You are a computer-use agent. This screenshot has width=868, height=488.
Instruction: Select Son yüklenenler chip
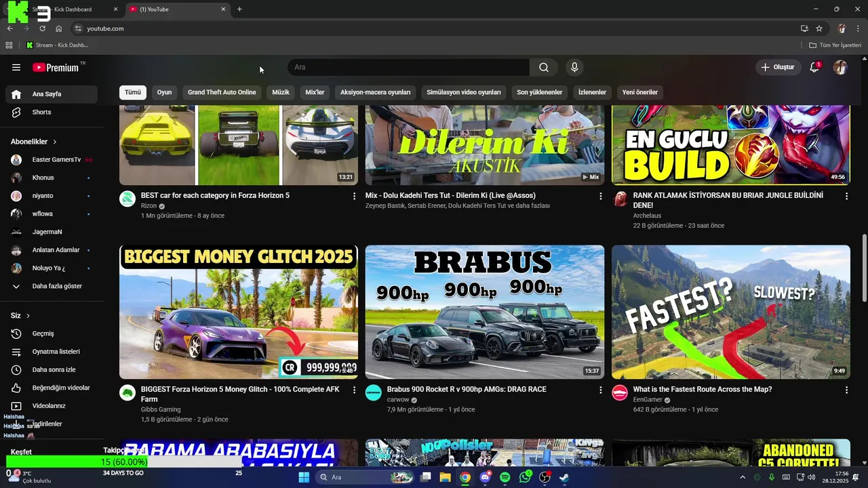pos(540,92)
